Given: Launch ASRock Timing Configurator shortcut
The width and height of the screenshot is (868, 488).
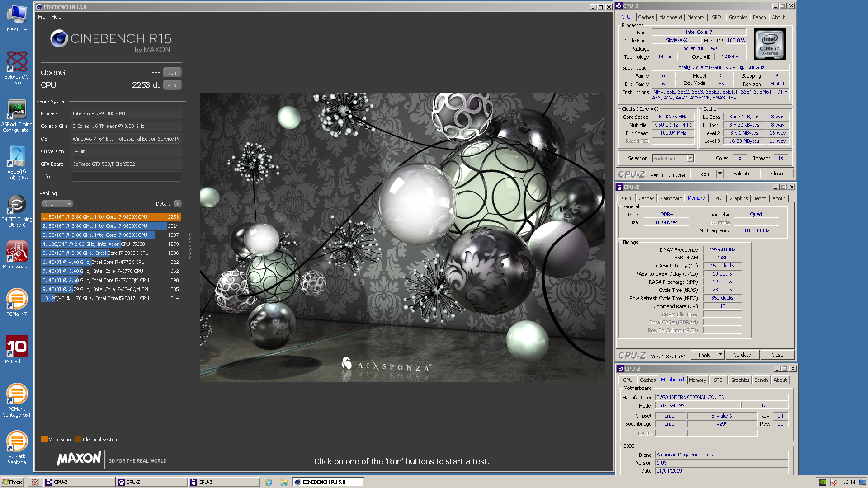Looking at the screenshot, I should coord(17,116).
